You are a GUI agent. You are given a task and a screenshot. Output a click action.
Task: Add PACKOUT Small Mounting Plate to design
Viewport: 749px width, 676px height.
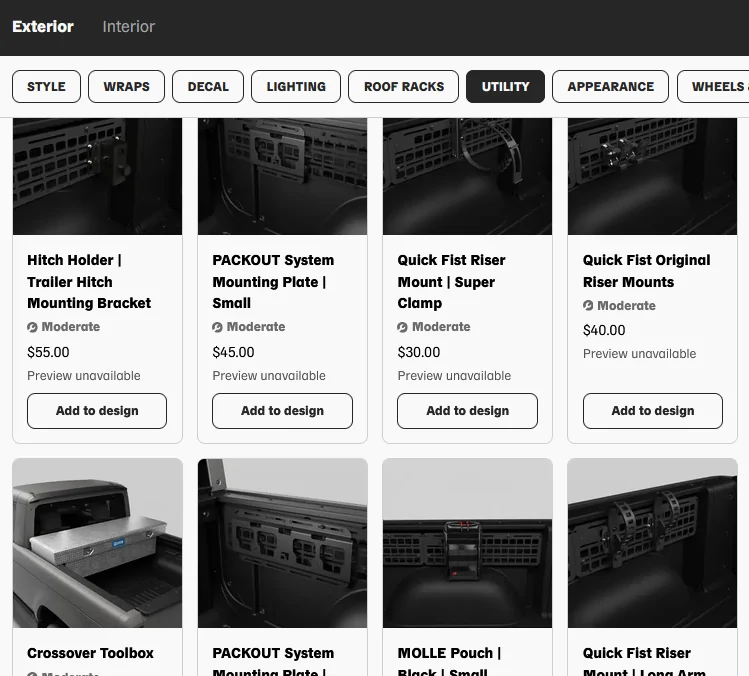click(x=282, y=411)
